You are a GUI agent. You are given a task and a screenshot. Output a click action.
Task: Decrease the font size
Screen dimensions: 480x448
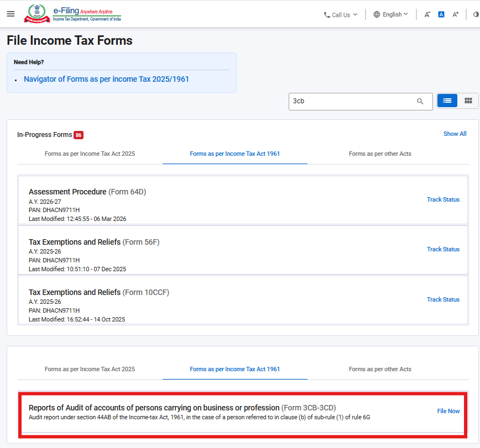[427, 14]
